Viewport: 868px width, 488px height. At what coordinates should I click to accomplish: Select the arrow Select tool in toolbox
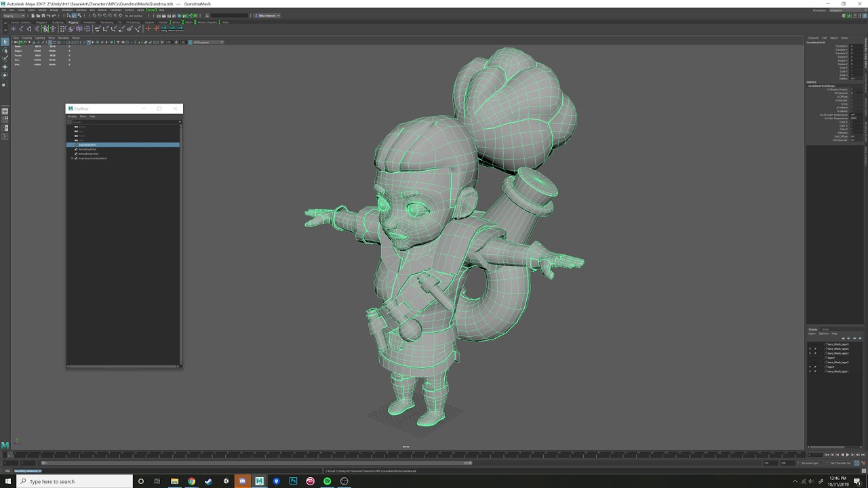[x=5, y=42]
